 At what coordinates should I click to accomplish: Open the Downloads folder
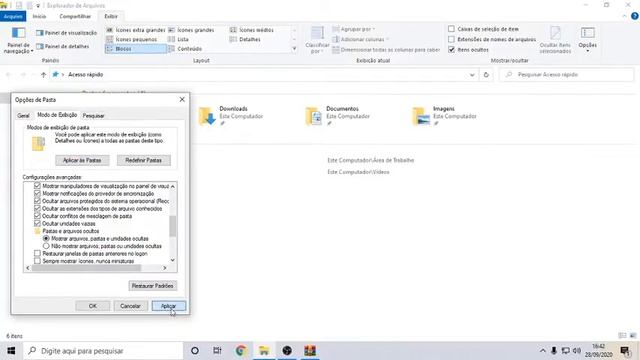(x=231, y=116)
